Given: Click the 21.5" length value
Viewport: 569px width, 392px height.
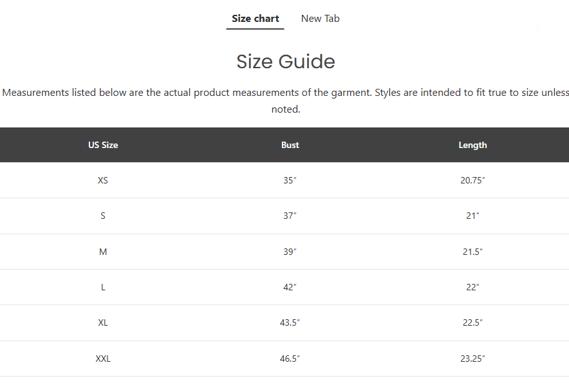Looking at the screenshot, I should coord(472,252).
